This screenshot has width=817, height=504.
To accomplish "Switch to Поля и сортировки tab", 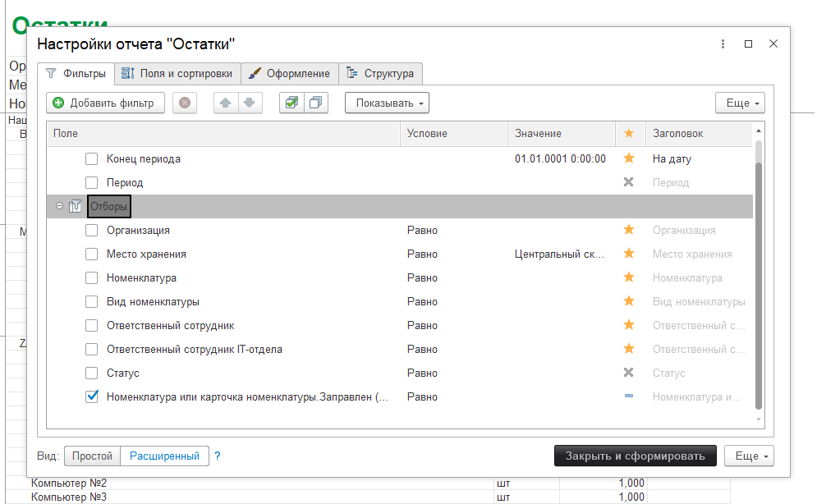I will pyautogui.click(x=177, y=73).
